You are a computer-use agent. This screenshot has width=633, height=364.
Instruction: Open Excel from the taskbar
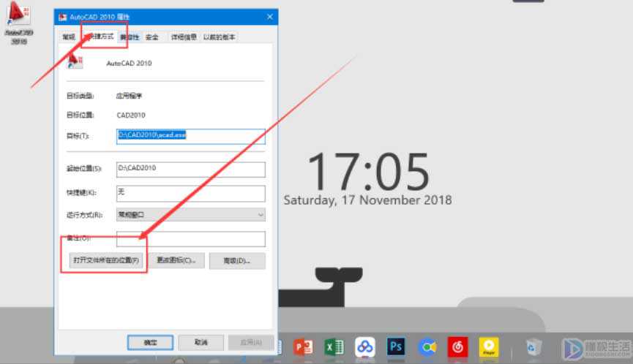coord(334,347)
